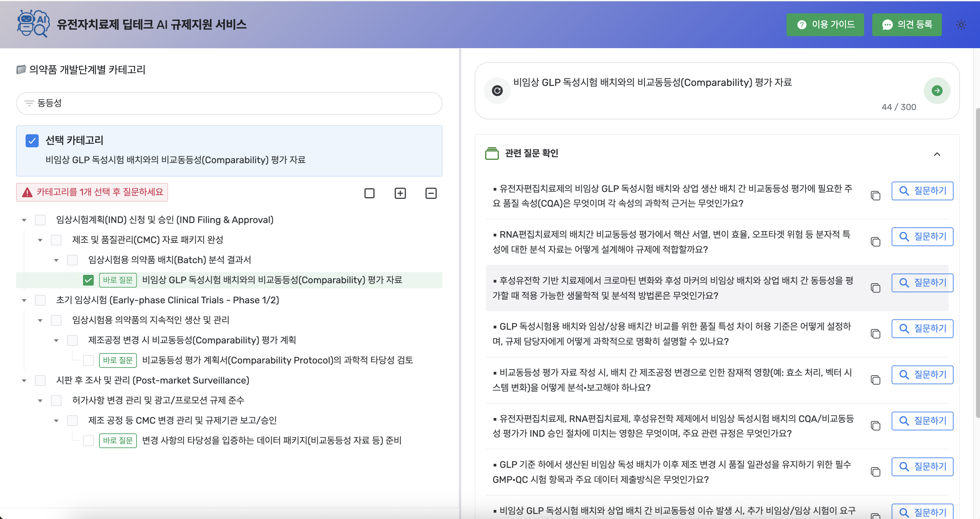Screen dimensions: 980x519
Task: Collapse the 임상시험계획(IND) 신청 및 승인 node
Action: pos(24,220)
